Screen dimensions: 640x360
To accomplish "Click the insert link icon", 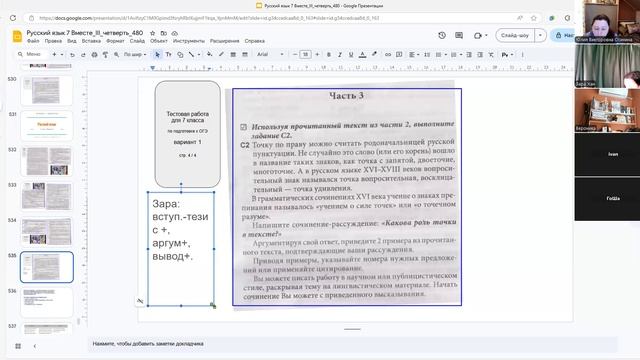I will pos(388,55).
